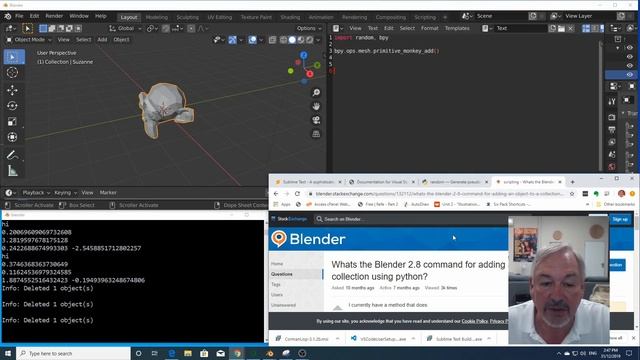This screenshot has width=640, height=360.
Task: Open the Cookie Policy link
Action: pos(474,322)
